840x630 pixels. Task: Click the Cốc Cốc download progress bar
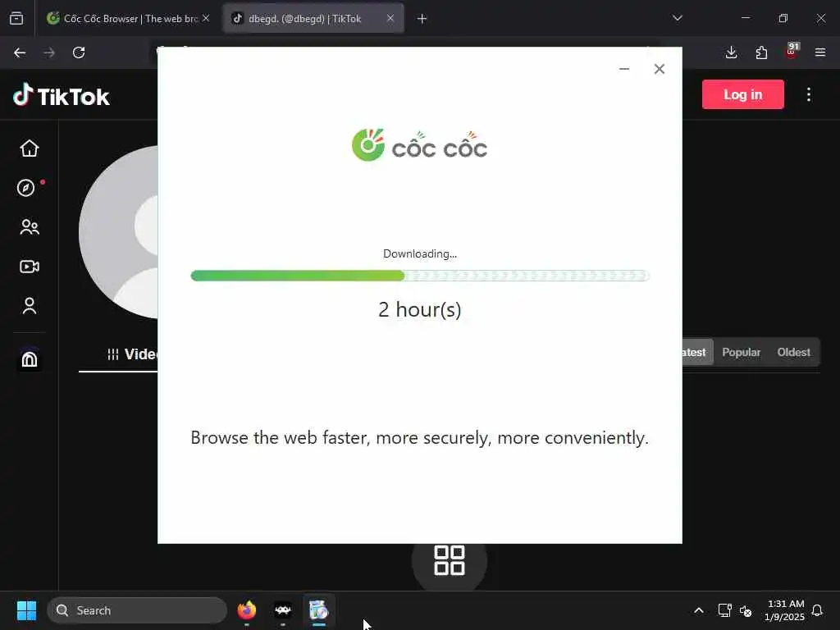pos(420,276)
